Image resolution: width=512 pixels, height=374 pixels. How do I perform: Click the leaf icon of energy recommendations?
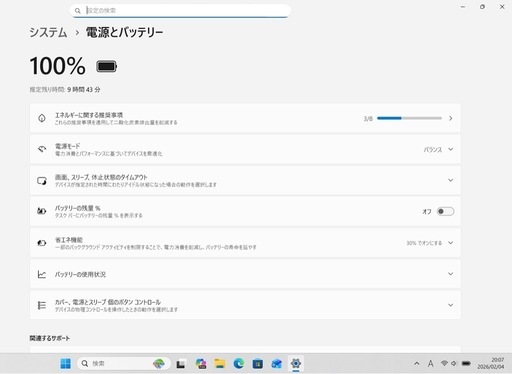tap(42, 118)
